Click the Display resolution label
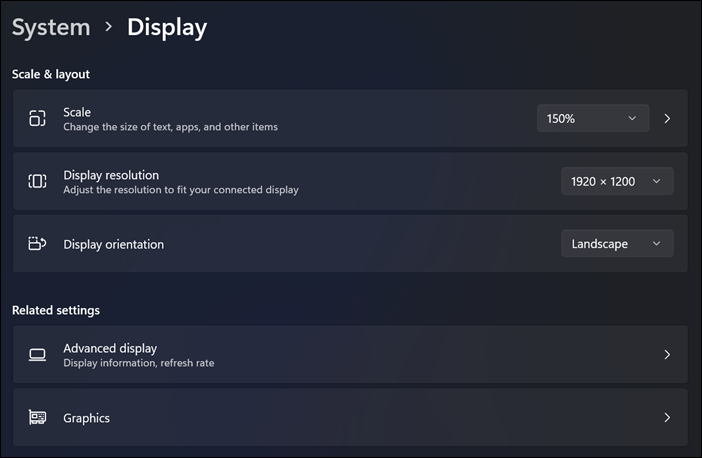This screenshot has height=458, width=702. pyautogui.click(x=111, y=175)
